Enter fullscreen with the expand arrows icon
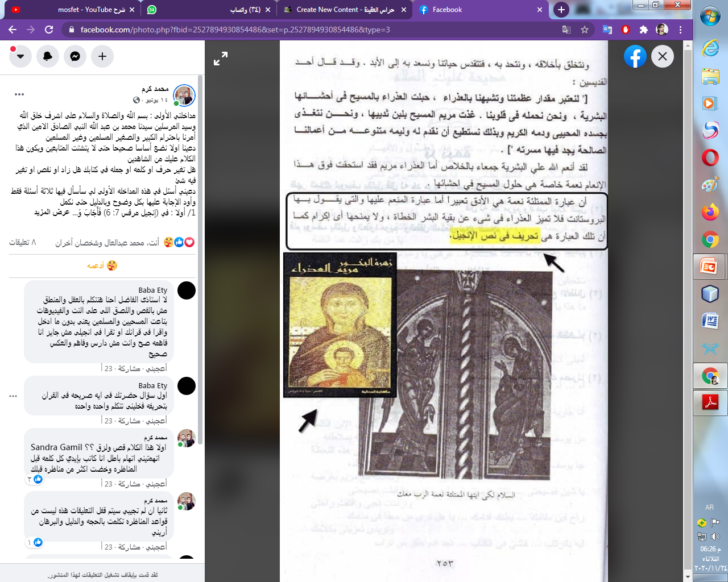Viewport: 728px width, 582px height. pos(221,59)
